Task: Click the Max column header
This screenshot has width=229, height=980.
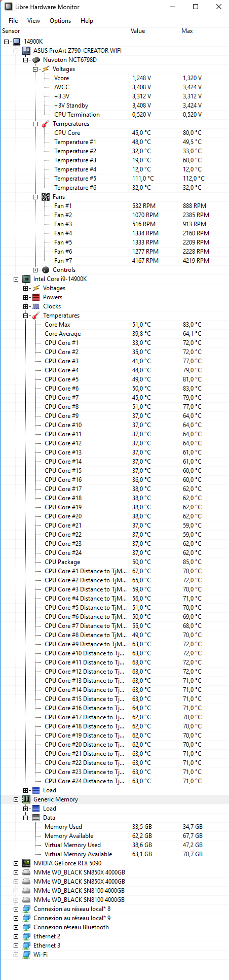Action: [x=187, y=31]
